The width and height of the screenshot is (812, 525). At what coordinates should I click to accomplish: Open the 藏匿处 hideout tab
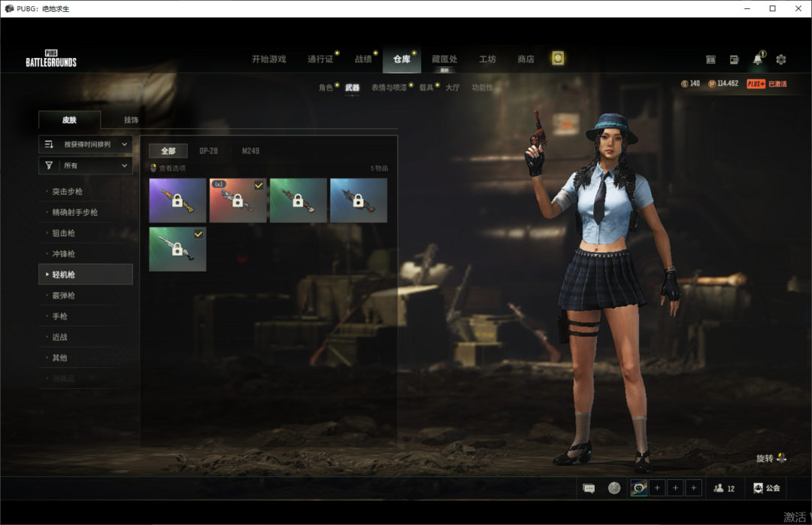[x=444, y=59]
